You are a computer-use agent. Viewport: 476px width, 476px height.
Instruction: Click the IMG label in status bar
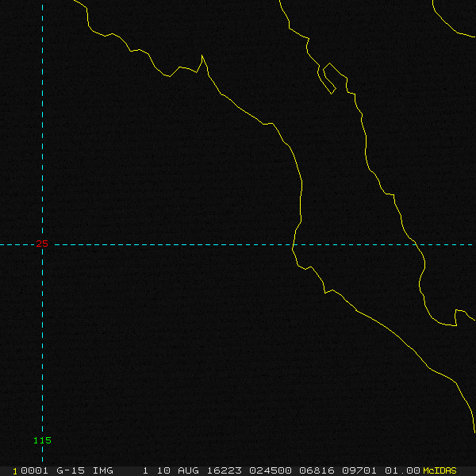102,470
